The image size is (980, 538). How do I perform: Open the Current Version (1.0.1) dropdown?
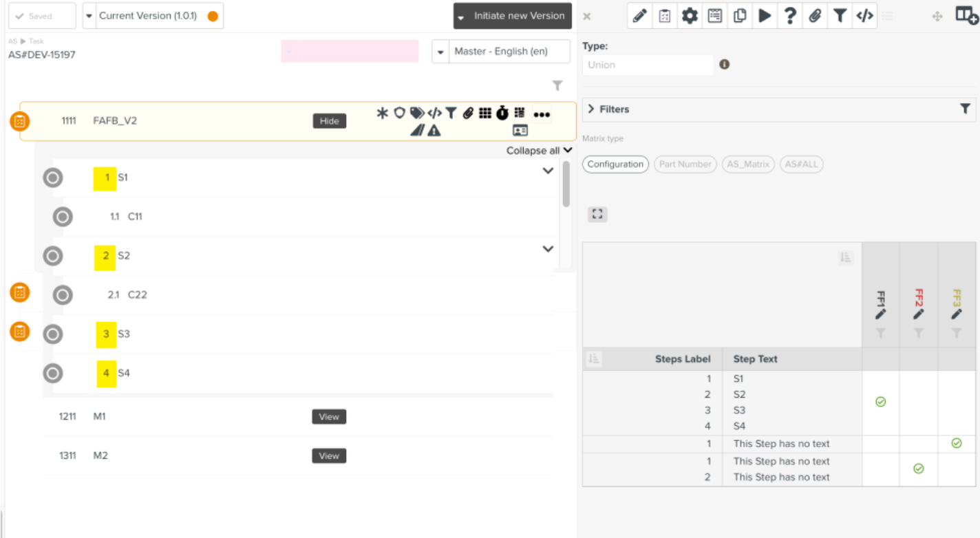coord(153,16)
